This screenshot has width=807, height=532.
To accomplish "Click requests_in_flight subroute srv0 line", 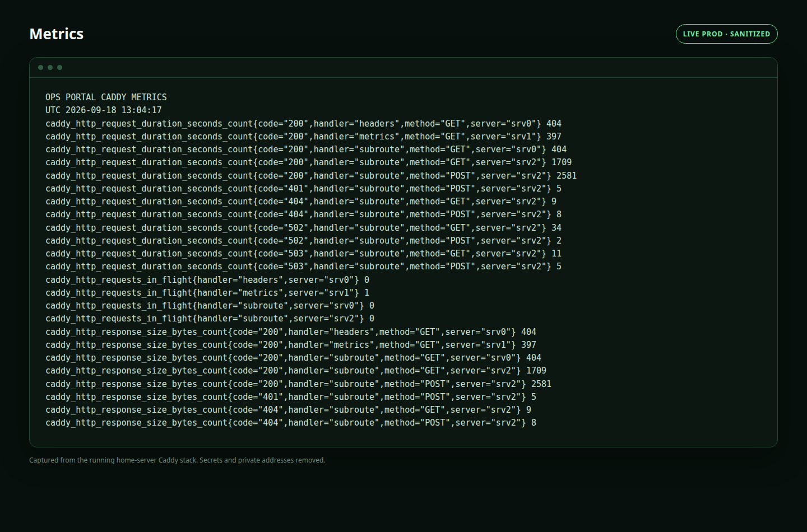I will (210, 306).
